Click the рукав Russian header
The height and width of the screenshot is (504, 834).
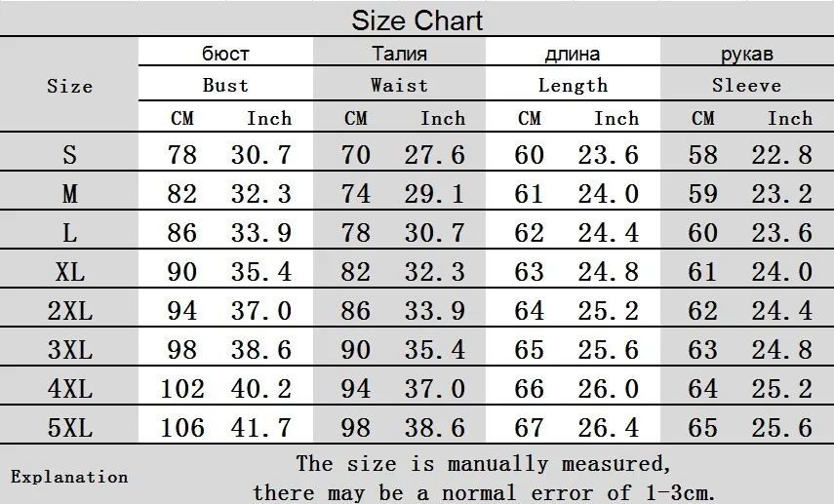click(747, 54)
